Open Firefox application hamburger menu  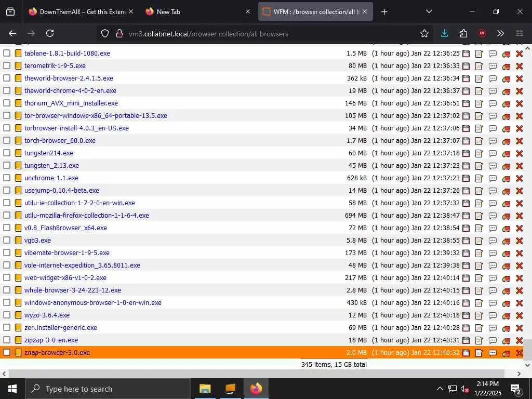click(x=520, y=33)
